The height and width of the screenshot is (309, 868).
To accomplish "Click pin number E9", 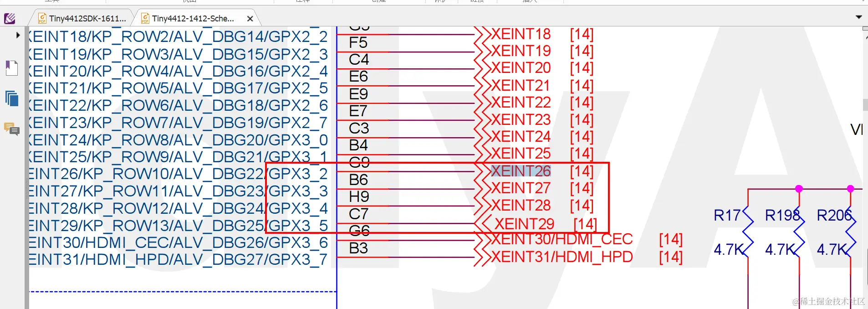I will pos(358,94).
